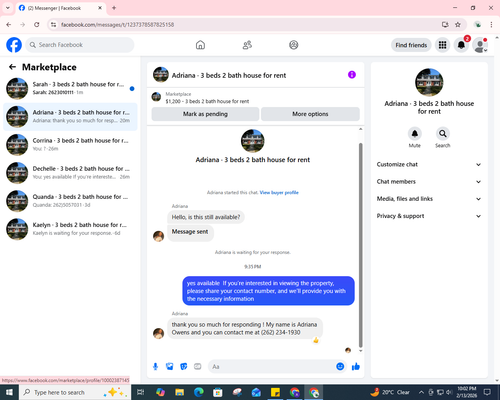Image resolution: width=500 pixels, height=400 pixels.
Task: Attach a photo file icon
Action: pos(170,367)
